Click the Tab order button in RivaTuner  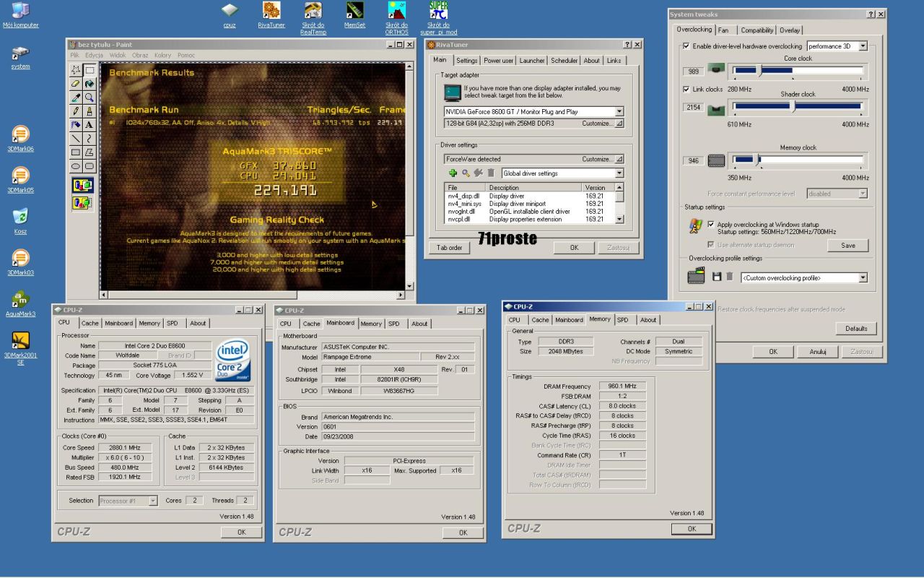(x=449, y=248)
